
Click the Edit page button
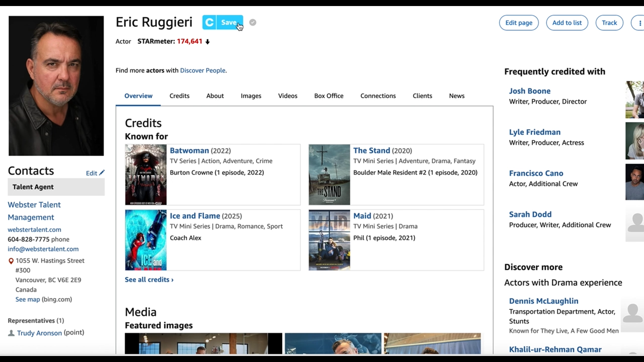519,23
